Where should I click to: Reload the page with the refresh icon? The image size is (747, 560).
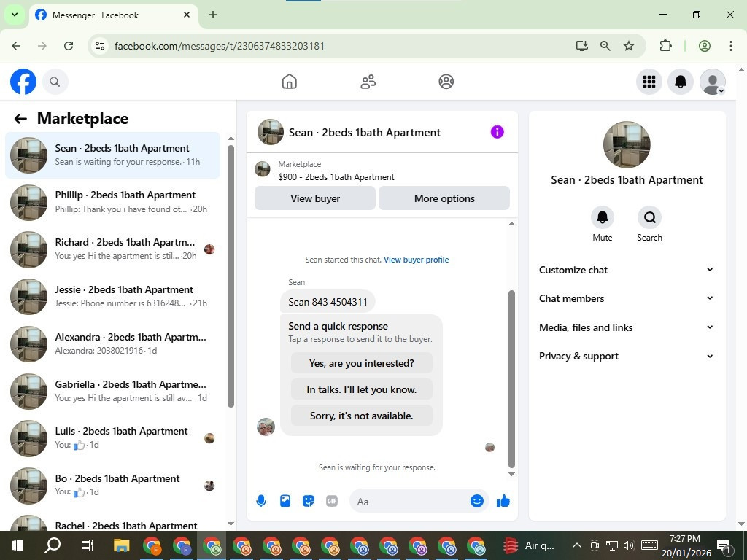pos(69,46)
